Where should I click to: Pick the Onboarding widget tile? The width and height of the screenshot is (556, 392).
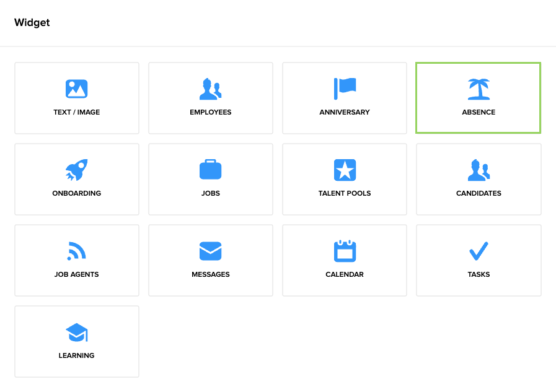coord(76,179)
